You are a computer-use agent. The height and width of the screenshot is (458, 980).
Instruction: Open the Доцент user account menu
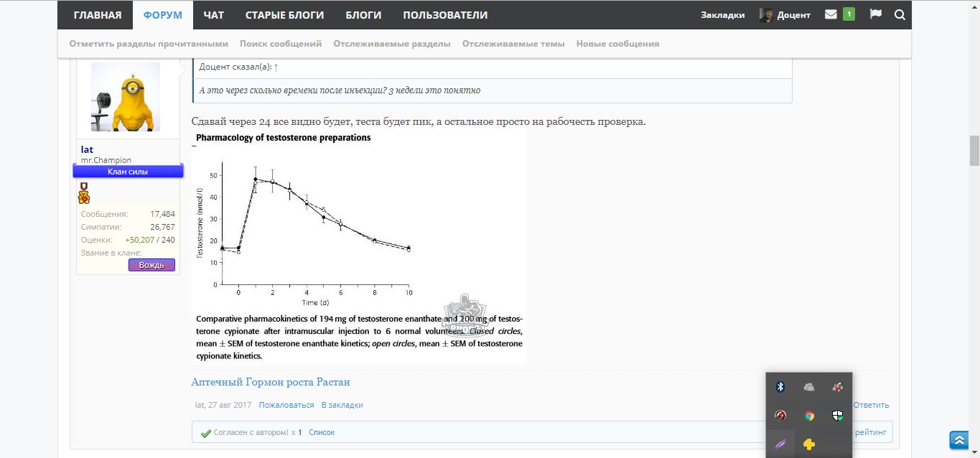[785, 14]
